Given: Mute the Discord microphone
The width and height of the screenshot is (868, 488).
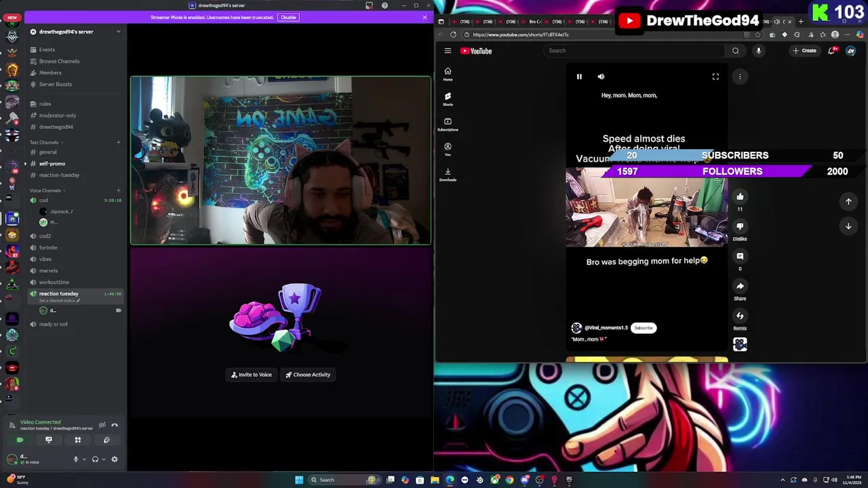Looking at the screenshot, I should point(76,459).
